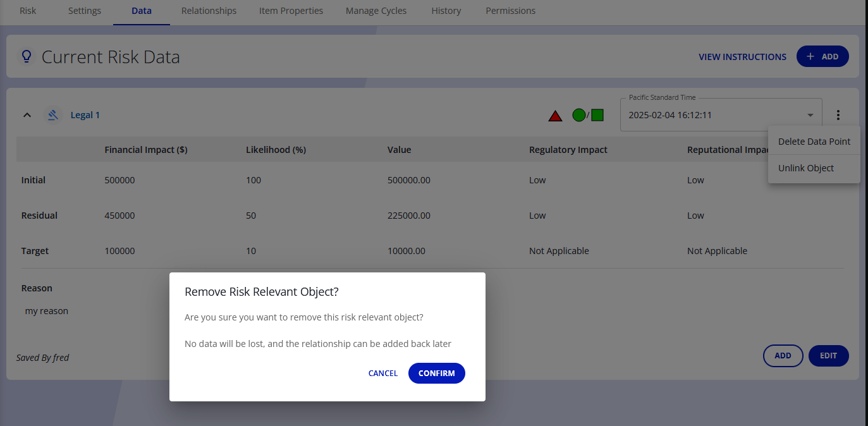868x426 pixels.
Task: Click the green square status indicator
Action: click(597, 115)
